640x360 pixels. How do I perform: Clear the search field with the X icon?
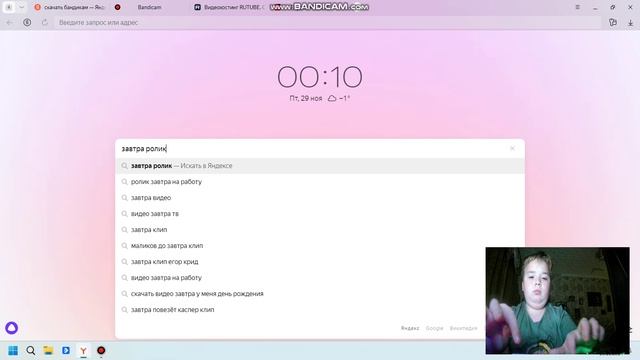coord(512,149)
